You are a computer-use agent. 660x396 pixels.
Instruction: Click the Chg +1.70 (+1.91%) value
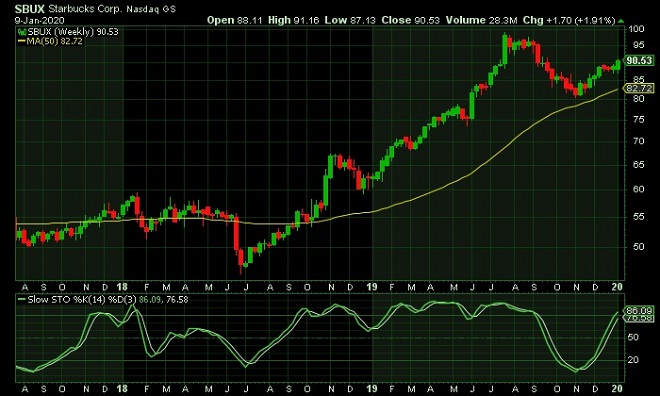point(569,20)
